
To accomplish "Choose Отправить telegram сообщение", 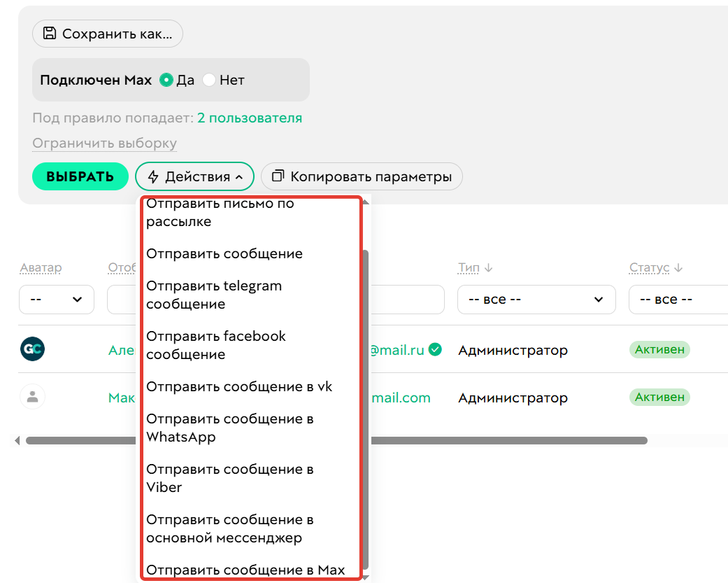I will [214, 295].
